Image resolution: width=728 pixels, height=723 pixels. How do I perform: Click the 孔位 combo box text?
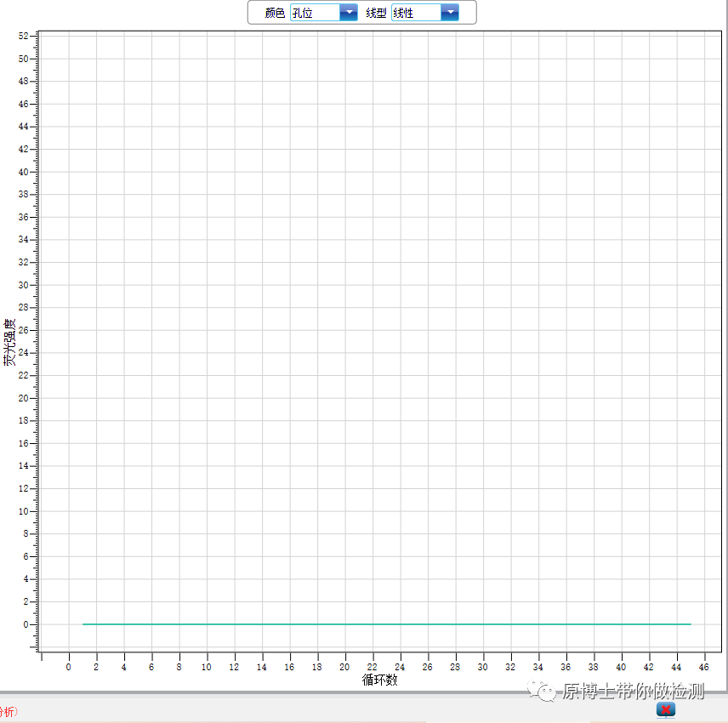(314, 13)
